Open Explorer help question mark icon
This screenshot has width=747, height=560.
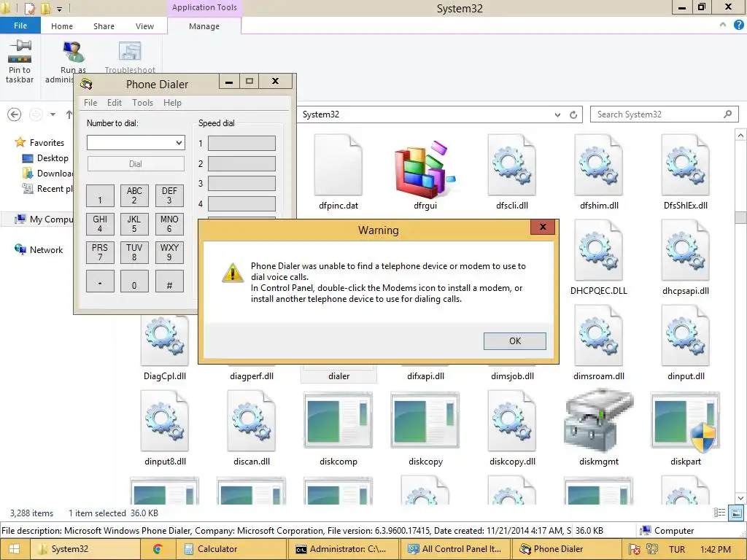pos(738,25)
